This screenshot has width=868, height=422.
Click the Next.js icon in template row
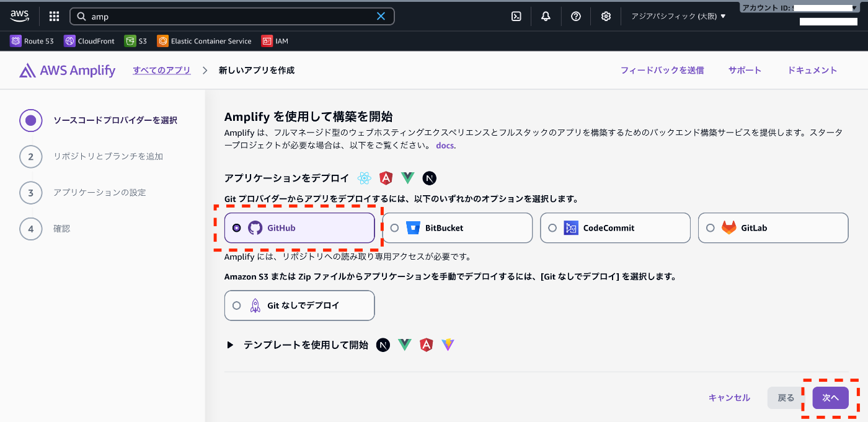pyautogui.click(x=383, y=345)
